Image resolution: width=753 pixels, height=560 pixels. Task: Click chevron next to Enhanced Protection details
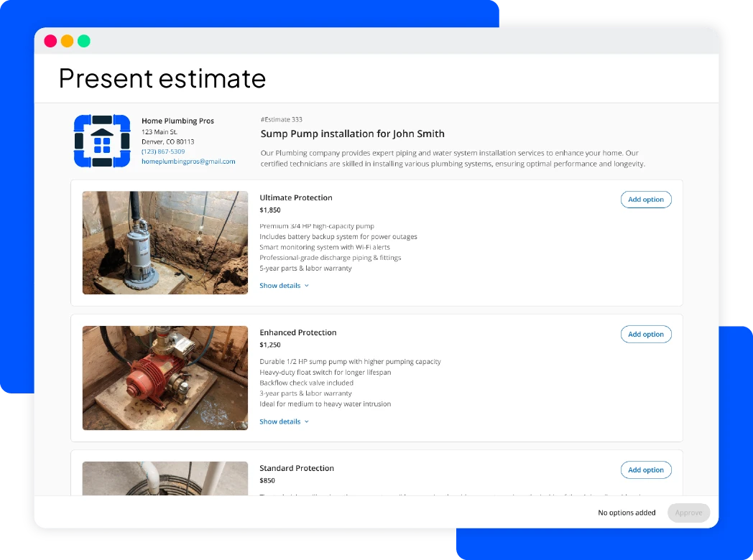[307, 421]
